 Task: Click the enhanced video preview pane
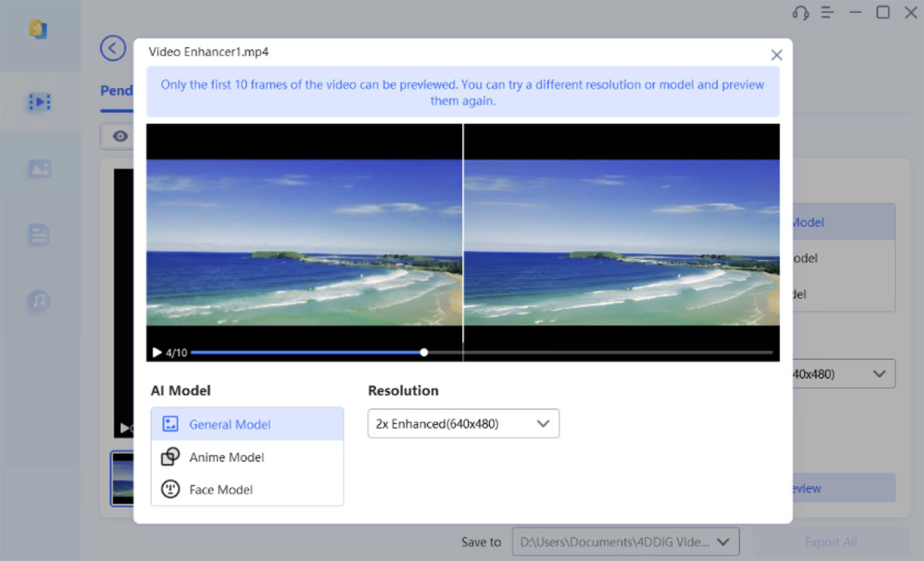coord(622,242)
